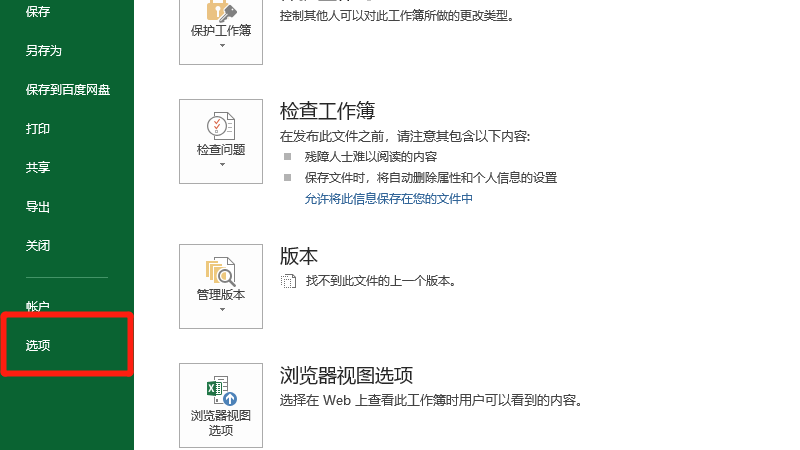Viewport: 800px width, 450px height.
Task: Click the 管理版本 magnifier icon
Action: click(x=220, y=270)
